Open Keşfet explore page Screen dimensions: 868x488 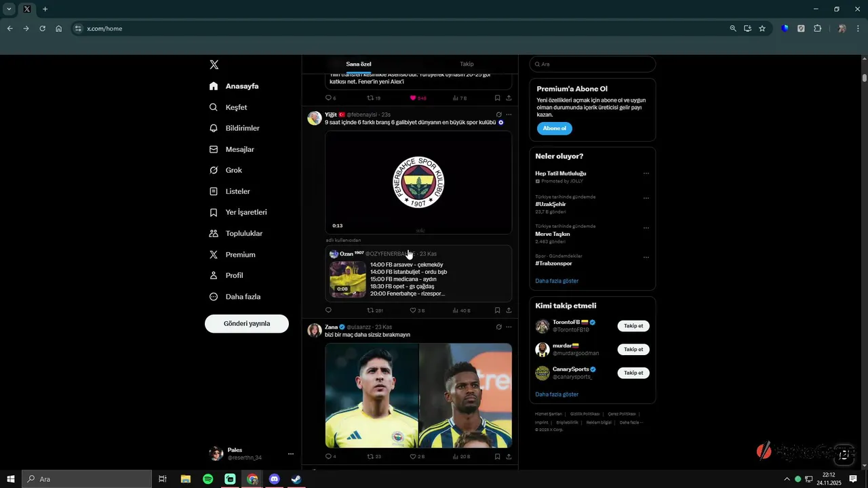(228, 107)
